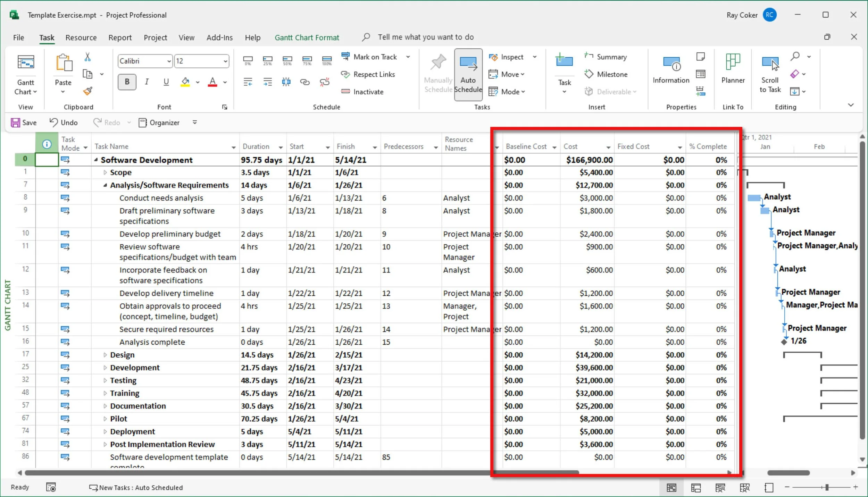The image size is (868, 497).
Task: Open task Details icon
Action: point(701,74)
